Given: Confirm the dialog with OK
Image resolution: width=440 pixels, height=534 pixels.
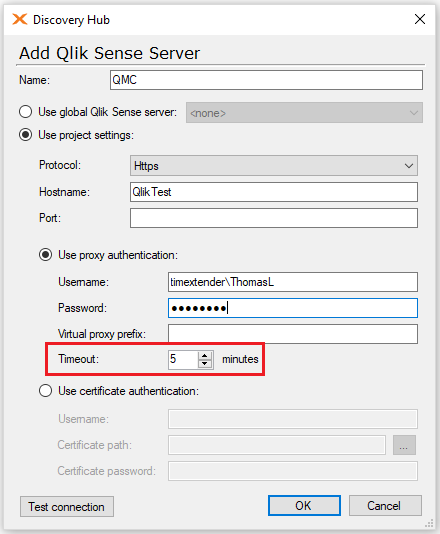Looking at the screenshot, I should click(x=304, y=506).
